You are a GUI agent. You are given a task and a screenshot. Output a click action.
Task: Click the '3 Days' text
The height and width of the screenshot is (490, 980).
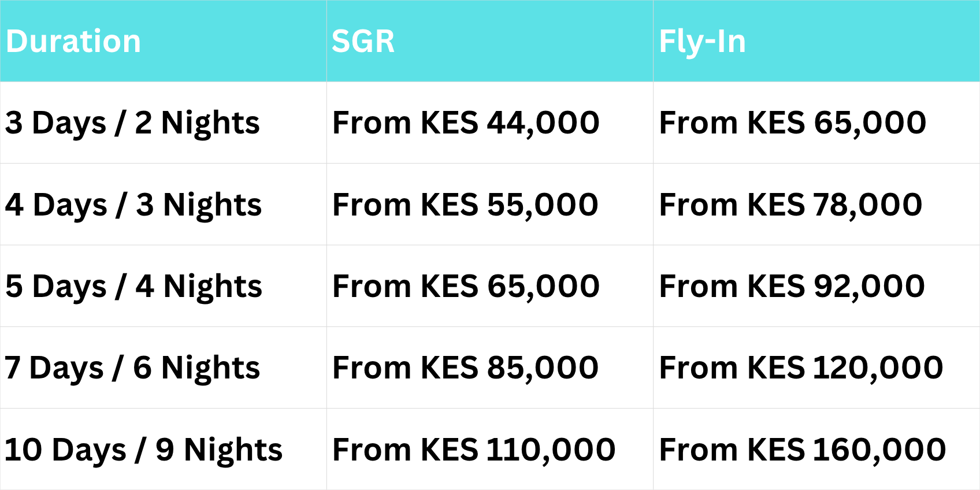click(x=55, y=123)
